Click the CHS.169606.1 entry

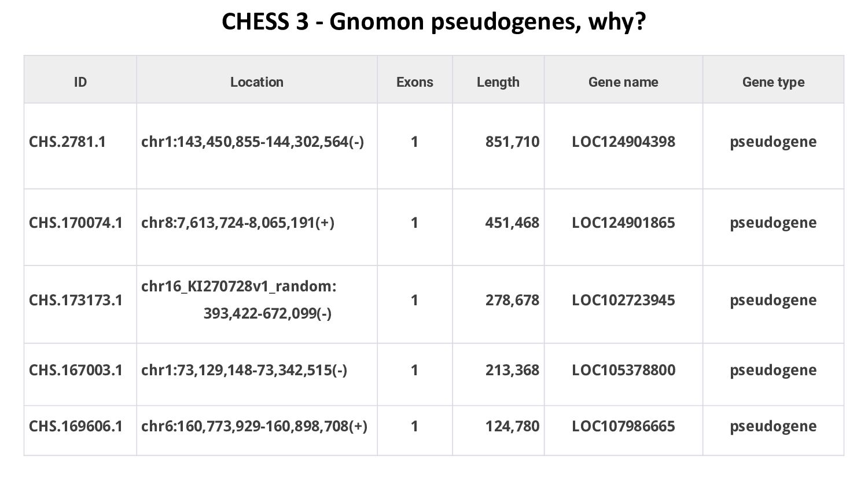tap(76, 426)
